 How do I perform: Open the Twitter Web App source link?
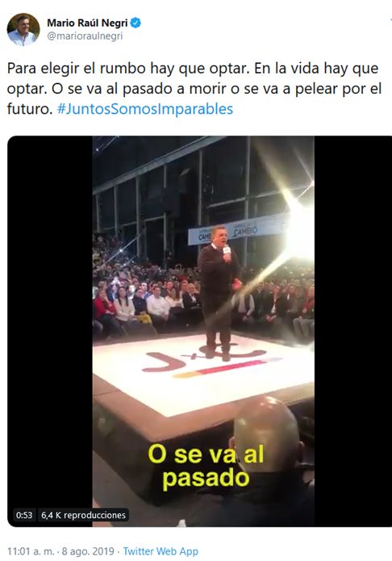pyautogui.click(x=161, y=551)
